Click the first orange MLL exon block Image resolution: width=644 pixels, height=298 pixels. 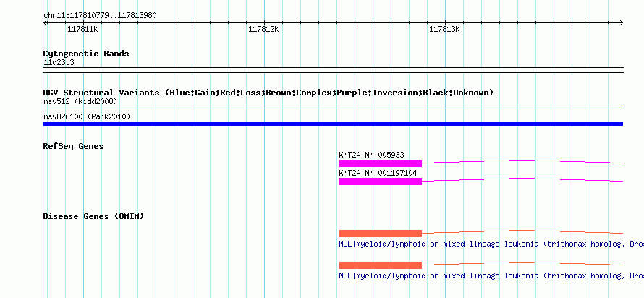pos(381,234)
